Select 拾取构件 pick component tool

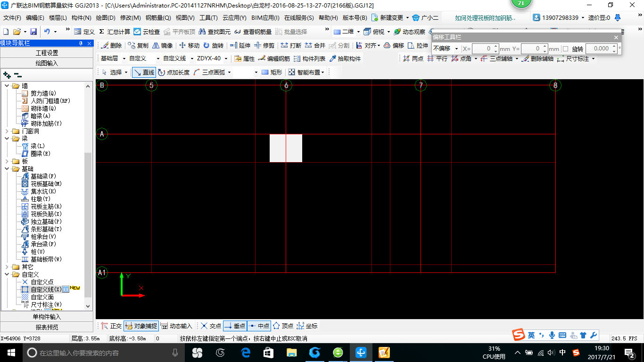[x=345, y=59]
